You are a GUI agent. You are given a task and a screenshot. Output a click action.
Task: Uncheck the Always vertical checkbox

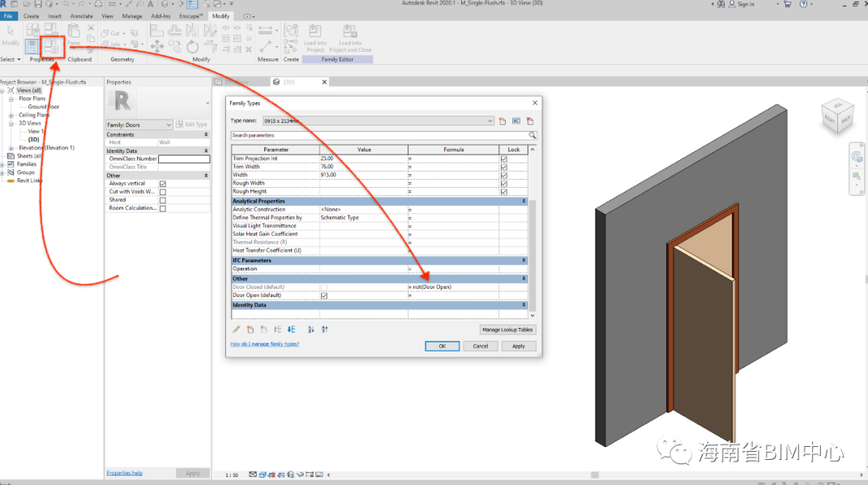click(x=163, y=184)
